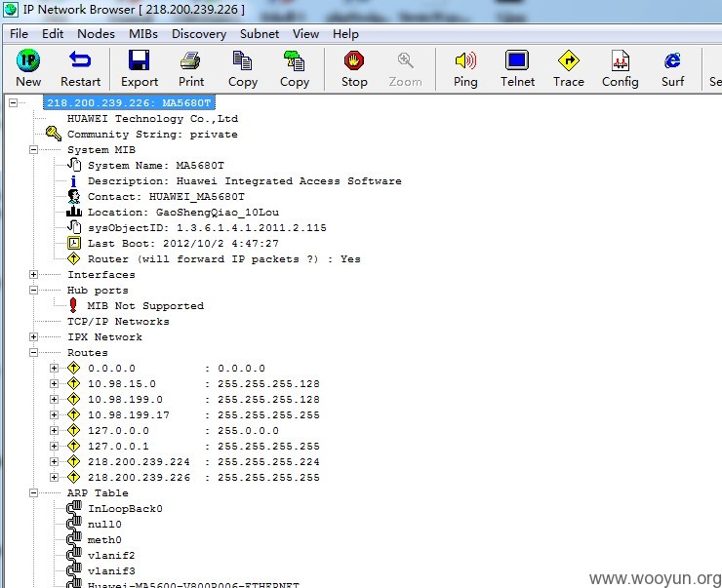Click the Location building icon
Screen dimensions: 722x588
[74, 212]
